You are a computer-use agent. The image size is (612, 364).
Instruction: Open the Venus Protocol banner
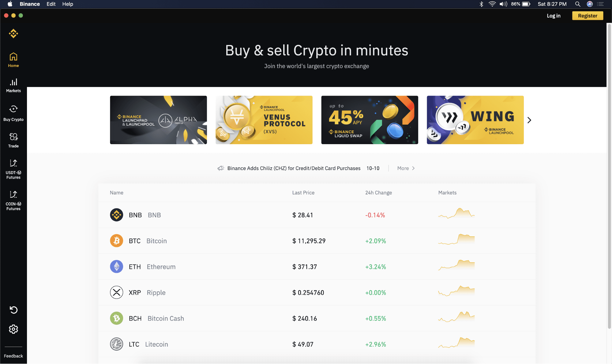tap(264, 120)
